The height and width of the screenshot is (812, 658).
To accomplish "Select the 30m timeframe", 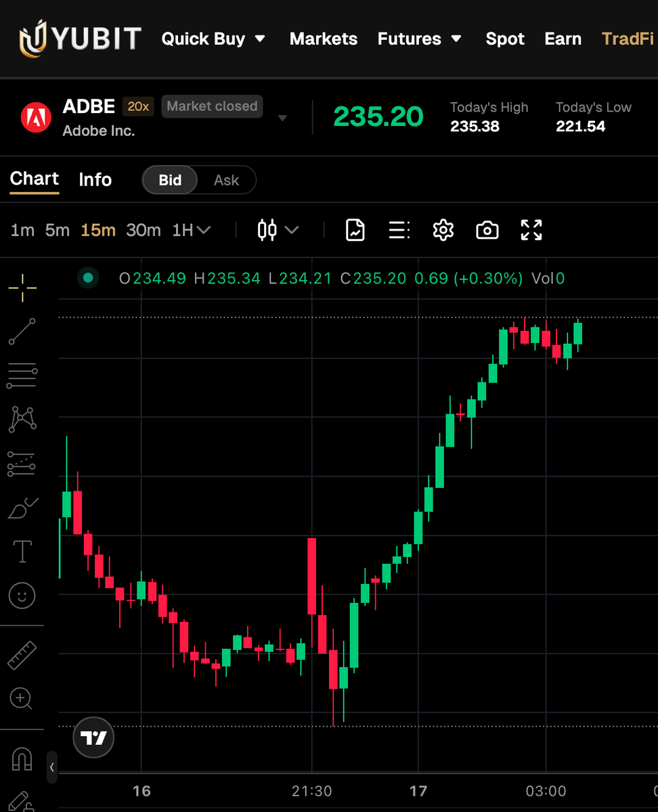I will point(144,230).
